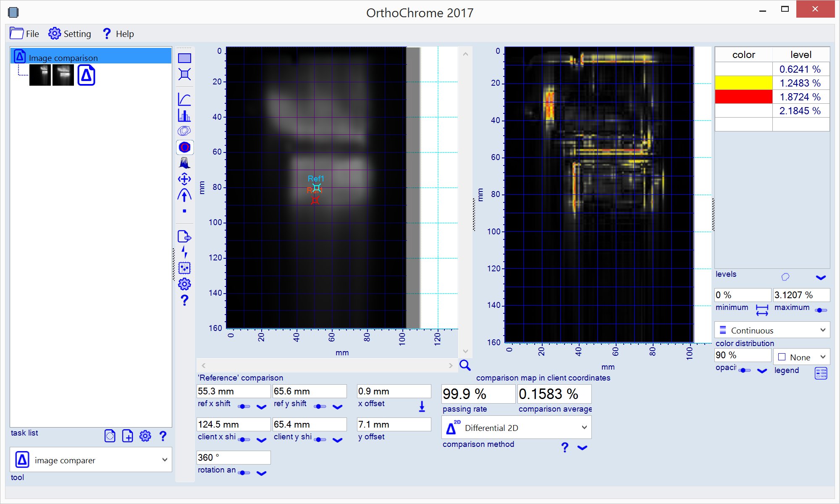Select the contour lines tool
Screen dimensions: 840x504
pyautogui.click(x=184, y=131)
